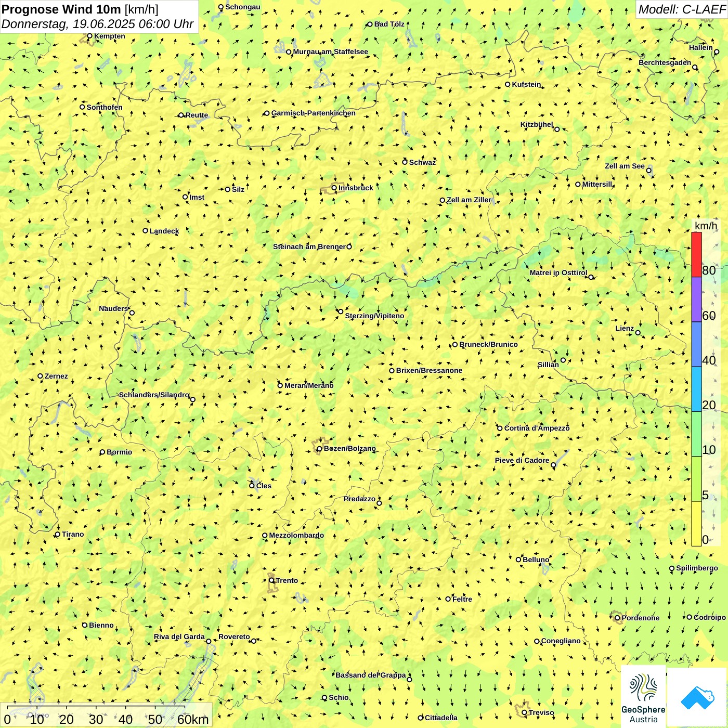Click the Bruneck/Brunico marker

click(x=455, y=344)
